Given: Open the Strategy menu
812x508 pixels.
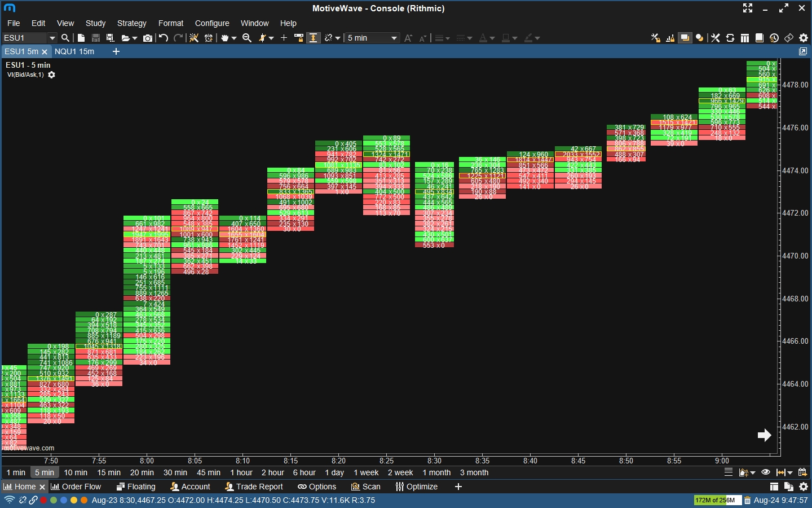Looking at the screenshot, I should (131, 23).
